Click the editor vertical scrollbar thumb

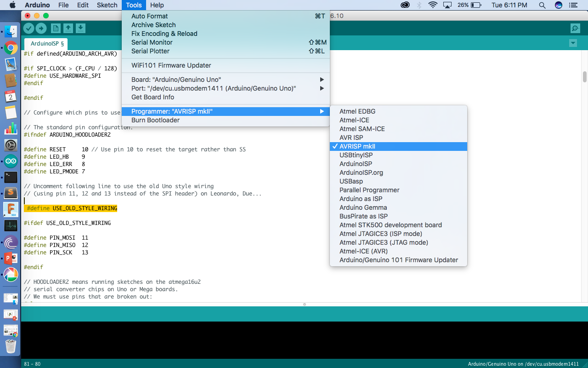click(x=584, y=77)
